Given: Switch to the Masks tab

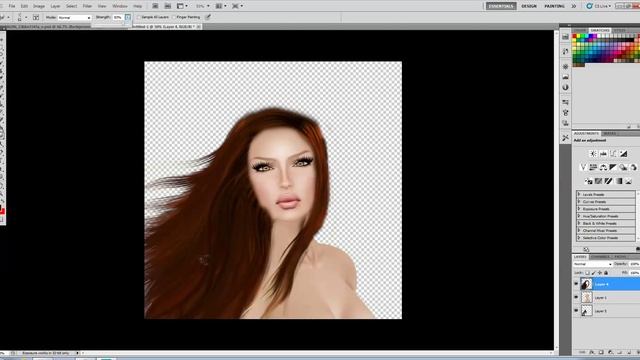Looking at the screenshot, I should click(x=610, y=133).
